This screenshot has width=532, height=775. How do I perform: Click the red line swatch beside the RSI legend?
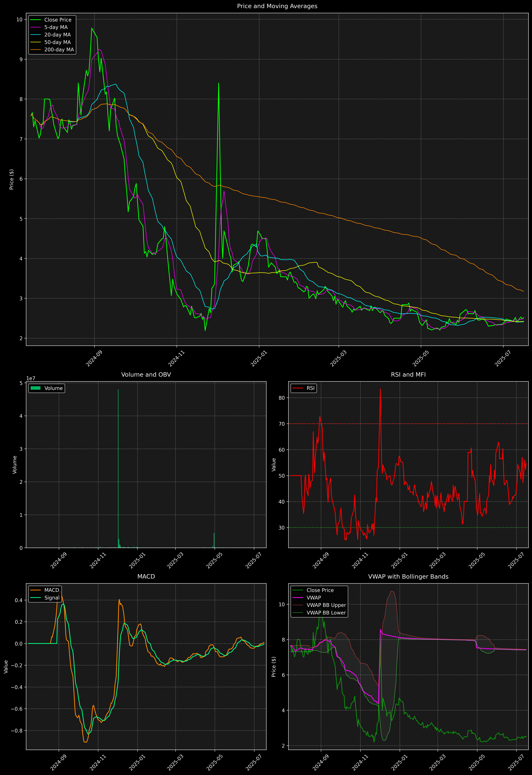pyautogui.click(x=298, y=388)
